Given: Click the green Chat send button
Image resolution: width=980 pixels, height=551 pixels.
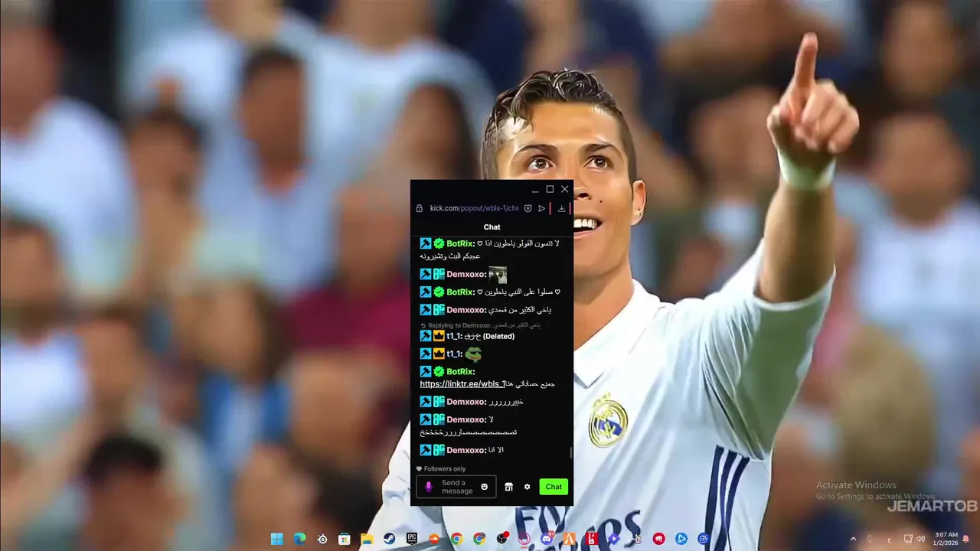Looking at the screenshot, I should [x=554, y=487].
